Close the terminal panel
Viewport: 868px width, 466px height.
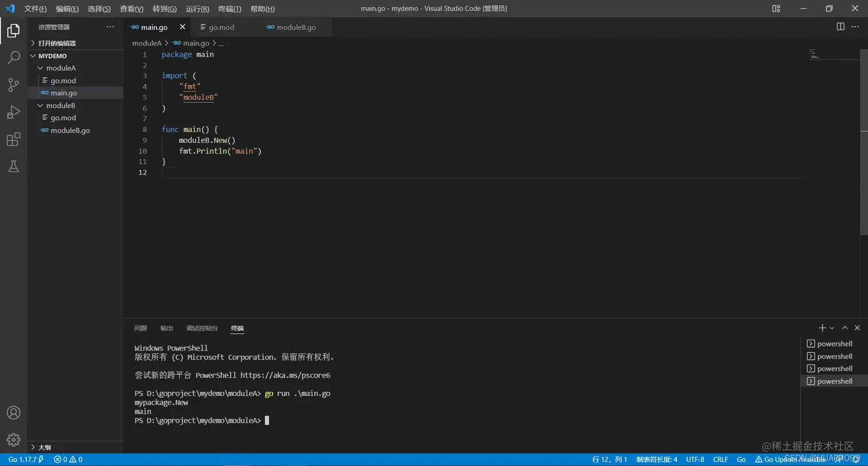pyautogui.click(x=857, y=328)
